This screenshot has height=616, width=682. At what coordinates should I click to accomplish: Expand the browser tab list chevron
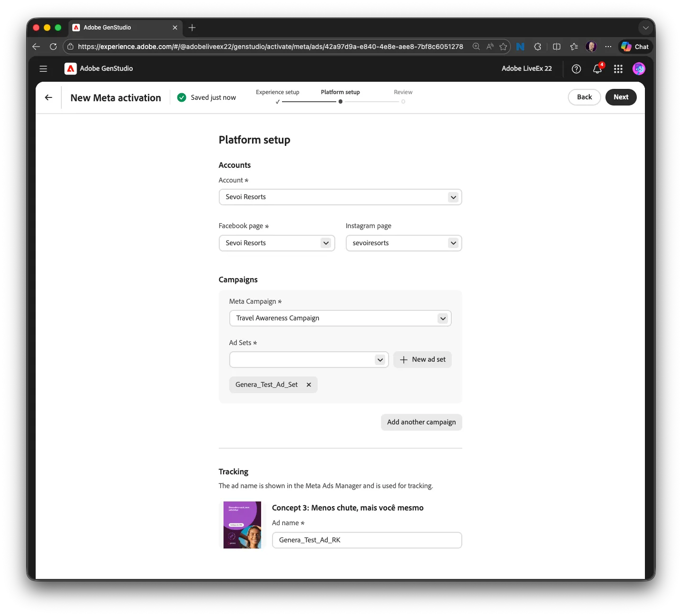coord(645,28)
